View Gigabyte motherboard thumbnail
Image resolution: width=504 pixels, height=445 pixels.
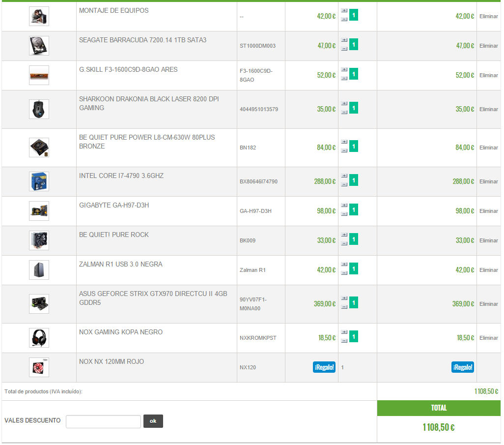click(x=39, y=211)
